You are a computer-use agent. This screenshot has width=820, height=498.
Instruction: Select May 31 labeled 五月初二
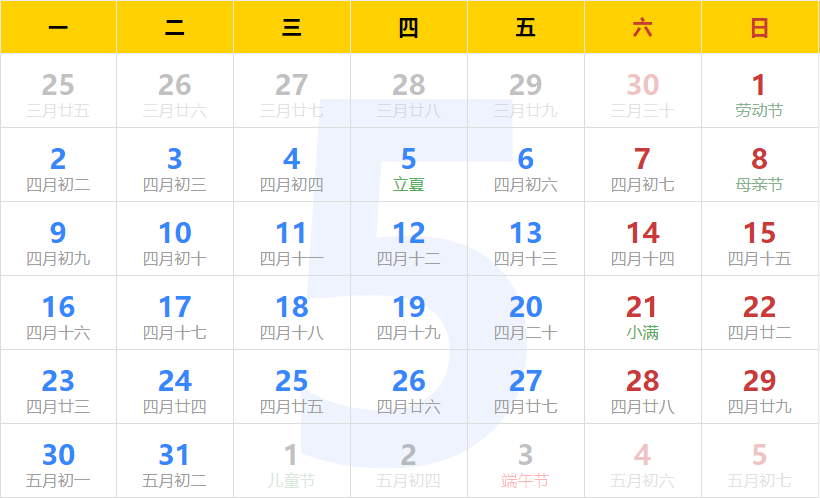coord(175,461)
